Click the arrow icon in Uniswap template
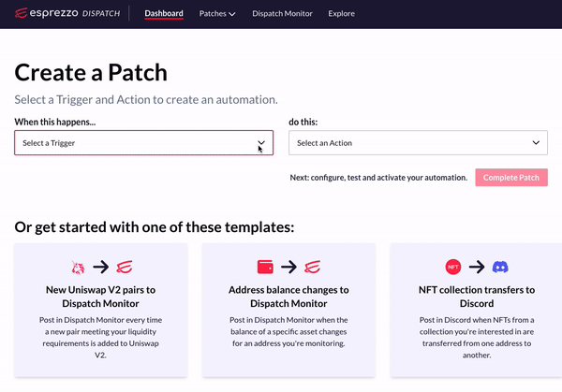This screenshot has height=392, width=562. click(101, 267)
